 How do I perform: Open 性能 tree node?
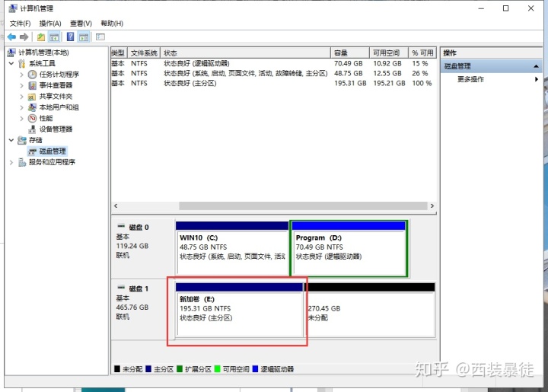pos(46,118)
